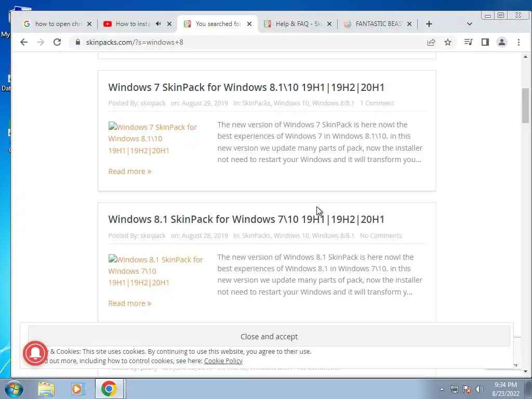
Task: Open Windows Explorer from taskbar
Action: [46, 389]
